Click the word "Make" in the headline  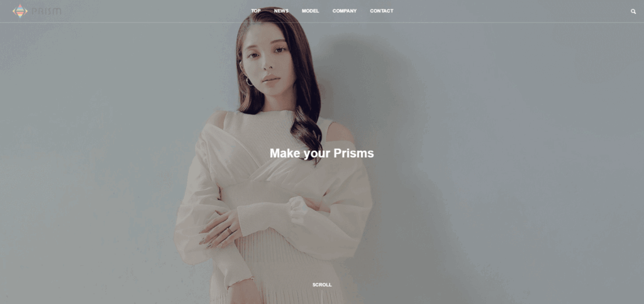pos(285,153)
